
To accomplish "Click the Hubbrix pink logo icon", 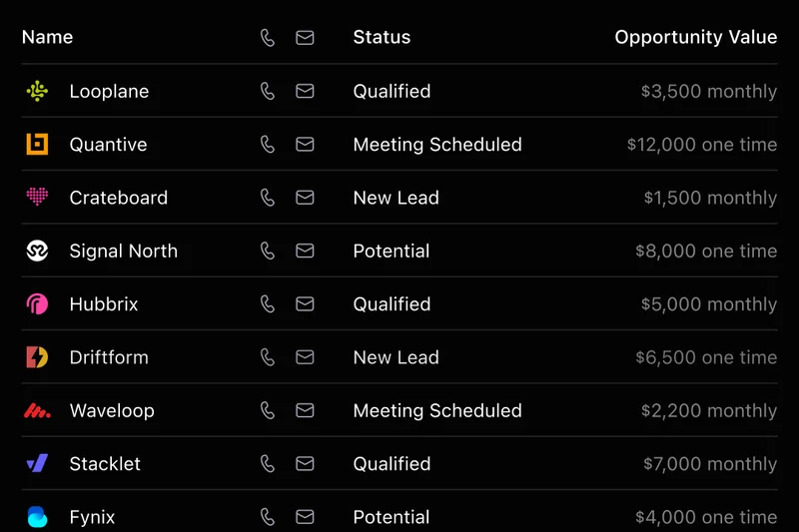I will [37, 304].
